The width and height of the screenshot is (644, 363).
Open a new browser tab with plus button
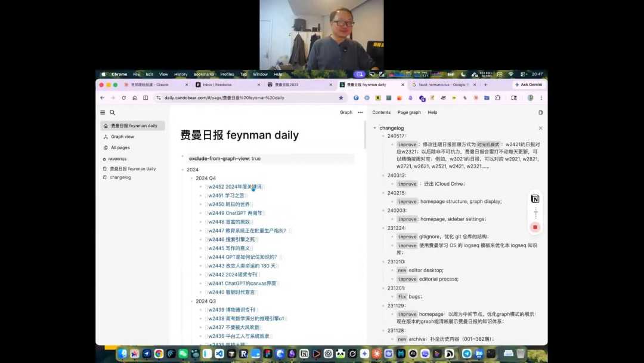[x=485, y=85]
